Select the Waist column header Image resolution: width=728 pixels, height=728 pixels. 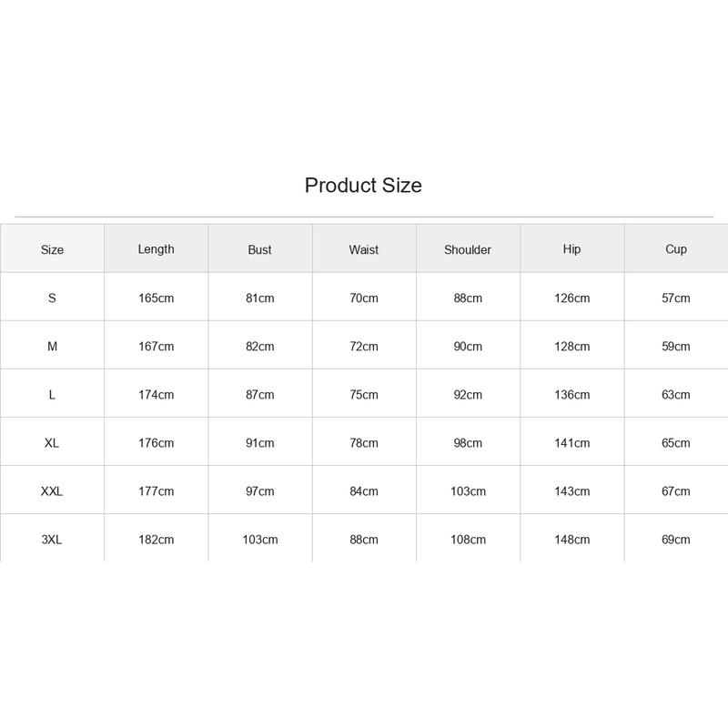[x=363, y=249]
